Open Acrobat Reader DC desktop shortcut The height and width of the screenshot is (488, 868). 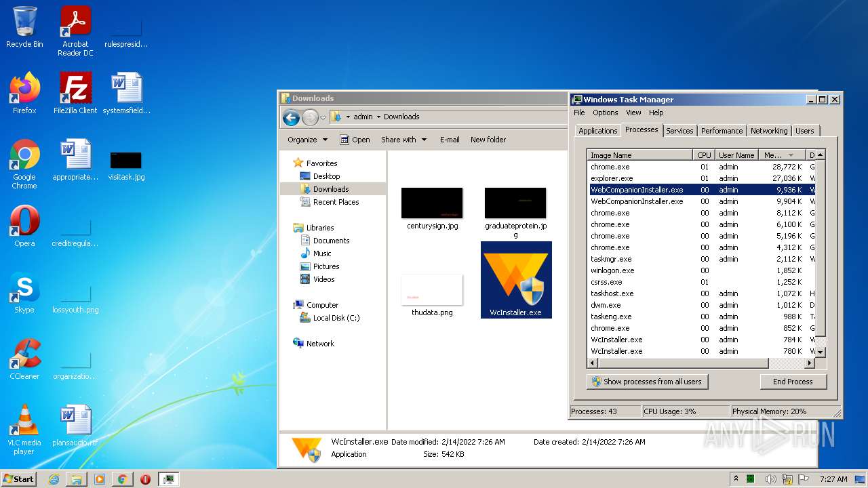click(x=75, y=31)
